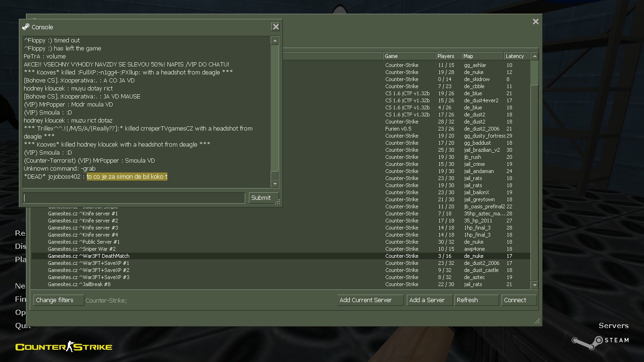Screen dimensions: 644x362
Task: Sort servers by Map column header
Action: point(482,56)
